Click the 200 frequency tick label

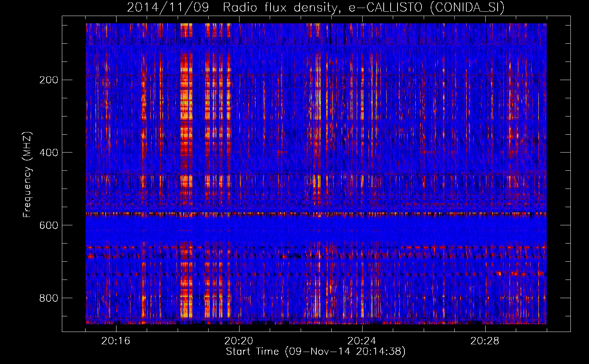[x=49, y=80]
